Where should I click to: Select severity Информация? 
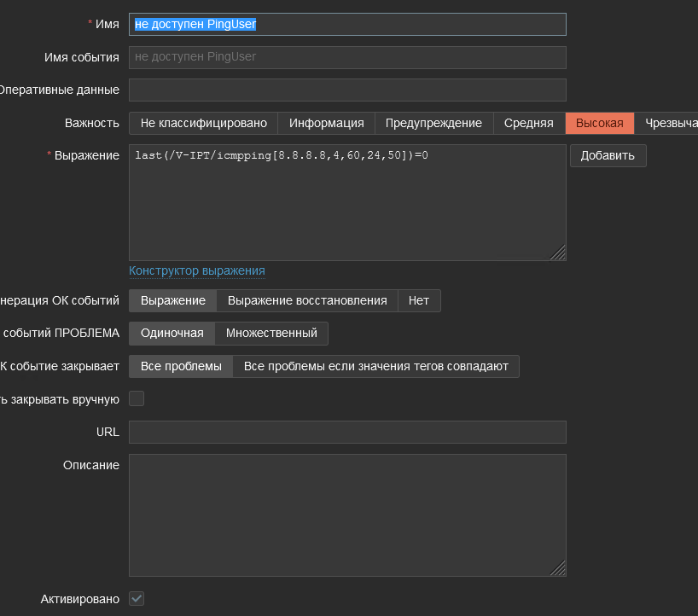tap(326, 124)
